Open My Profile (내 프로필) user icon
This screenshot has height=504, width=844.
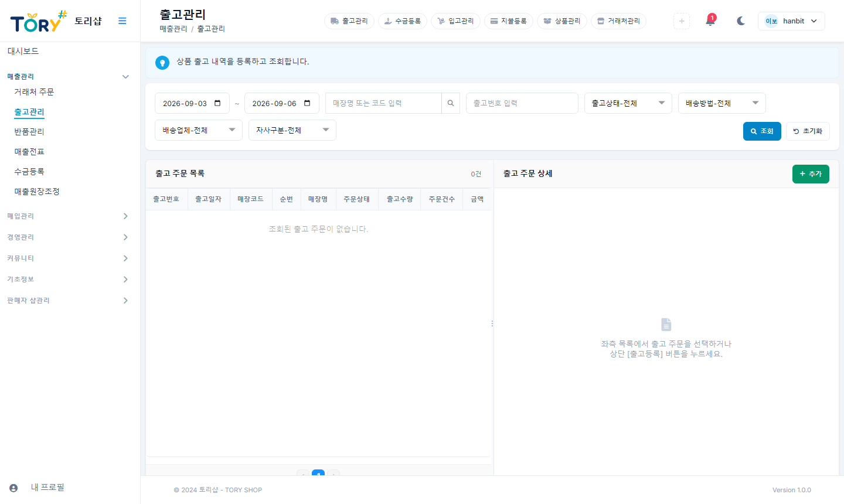(13, 488)
